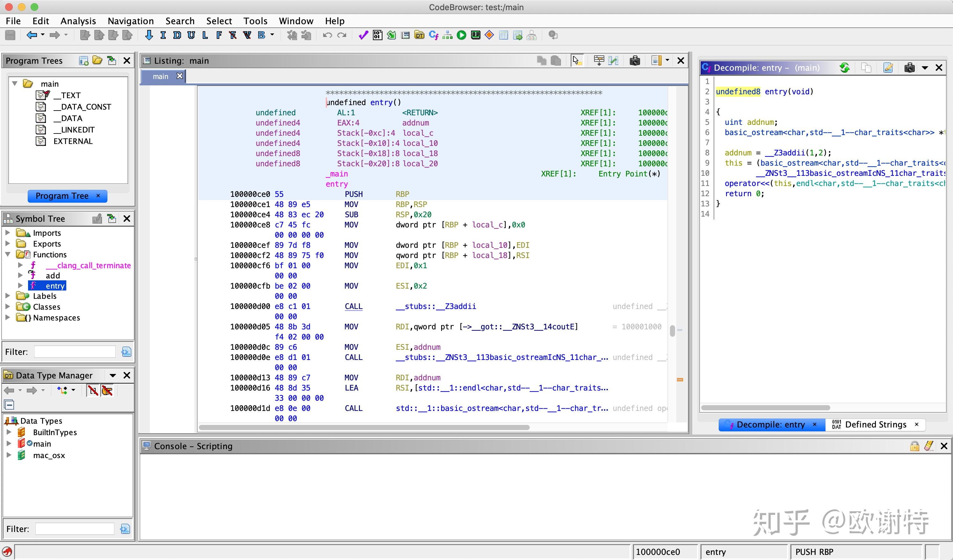Screen dimensions: 953x560
Task: Toggle the mouse hover mode in Listing
Action: point(576,61)
